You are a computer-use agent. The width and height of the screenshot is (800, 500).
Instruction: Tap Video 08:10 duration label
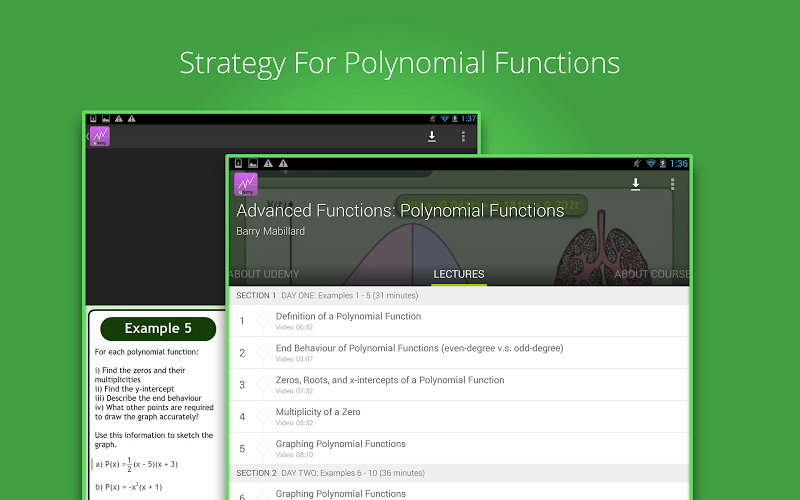(x=294, y=455)
